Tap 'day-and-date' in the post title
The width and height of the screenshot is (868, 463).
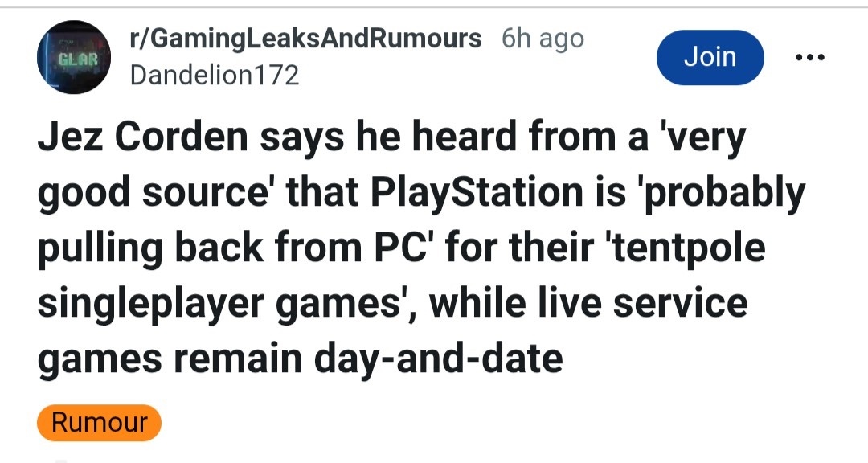point(438,358)
